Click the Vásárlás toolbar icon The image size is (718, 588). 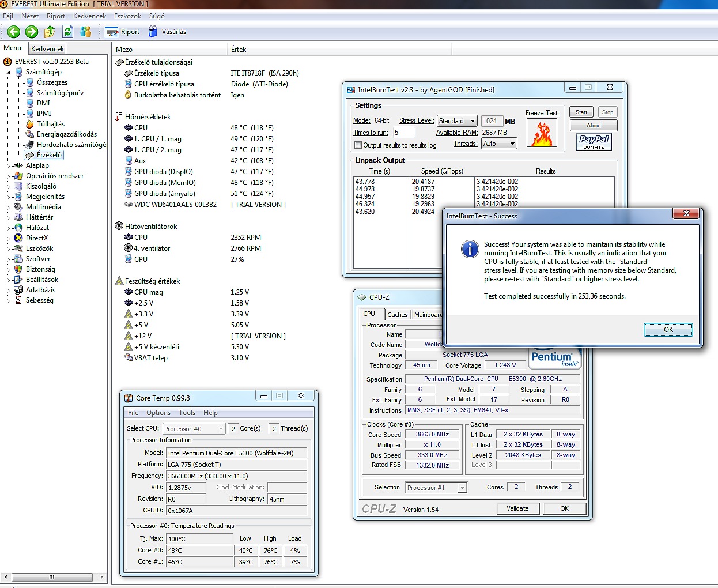[x=153, y=32]
